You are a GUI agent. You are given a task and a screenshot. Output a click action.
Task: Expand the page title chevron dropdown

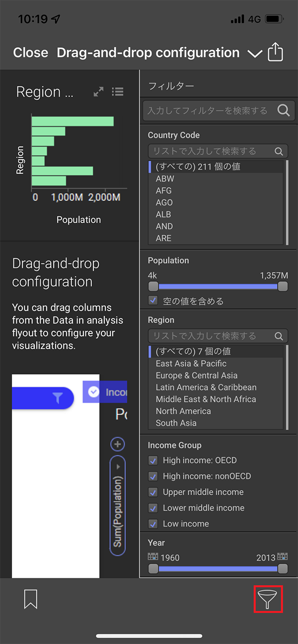(255, 53)
